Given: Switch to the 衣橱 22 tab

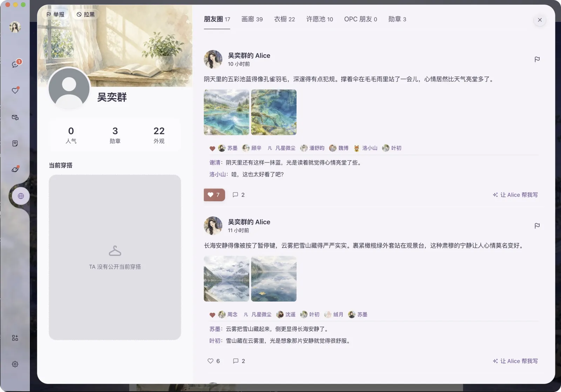Looking at the screenshot, I should (x=284, y=19).
